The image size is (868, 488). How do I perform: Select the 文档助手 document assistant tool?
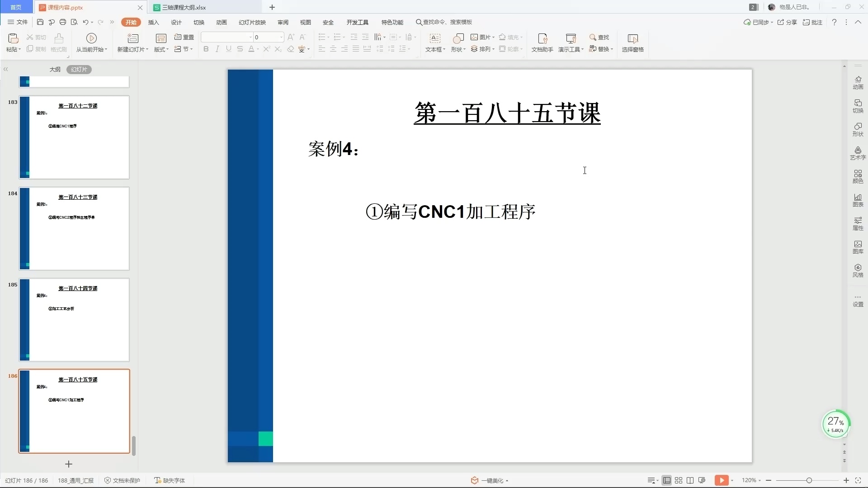541,43
